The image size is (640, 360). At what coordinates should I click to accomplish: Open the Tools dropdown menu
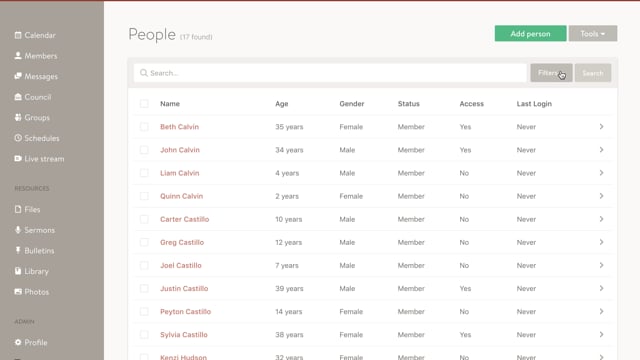593,33
